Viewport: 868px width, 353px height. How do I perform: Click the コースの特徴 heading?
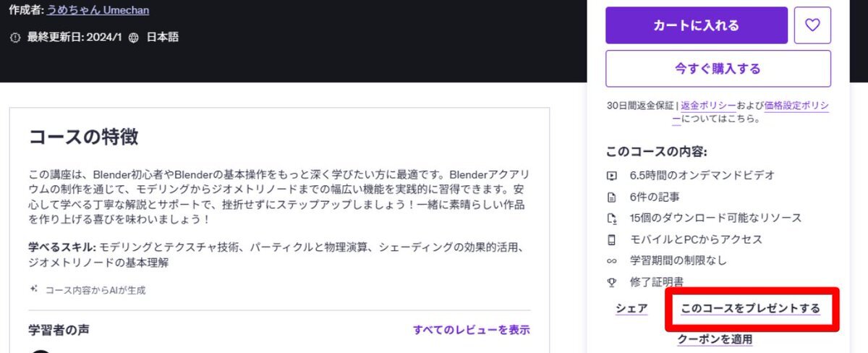tap(83, 136)
